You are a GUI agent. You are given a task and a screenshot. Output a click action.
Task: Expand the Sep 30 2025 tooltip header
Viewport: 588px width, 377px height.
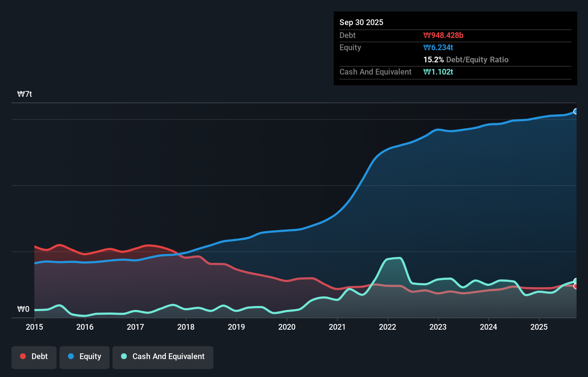(x=361, y=22)
